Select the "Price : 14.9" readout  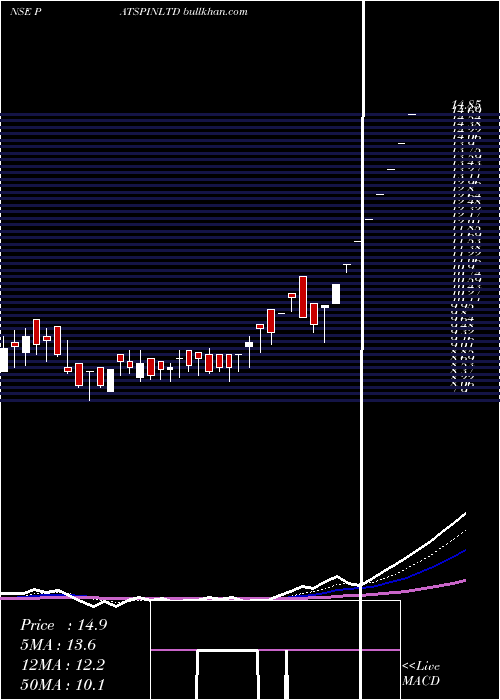tap(63, 625)
